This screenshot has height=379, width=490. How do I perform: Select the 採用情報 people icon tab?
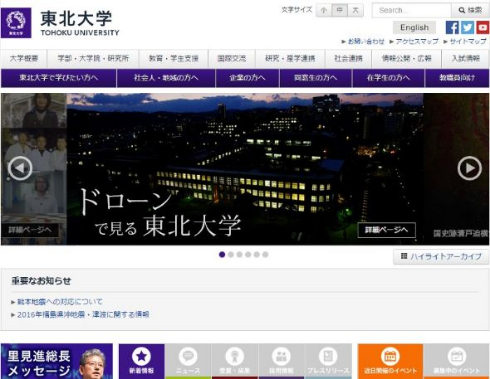tap(281, 361)
